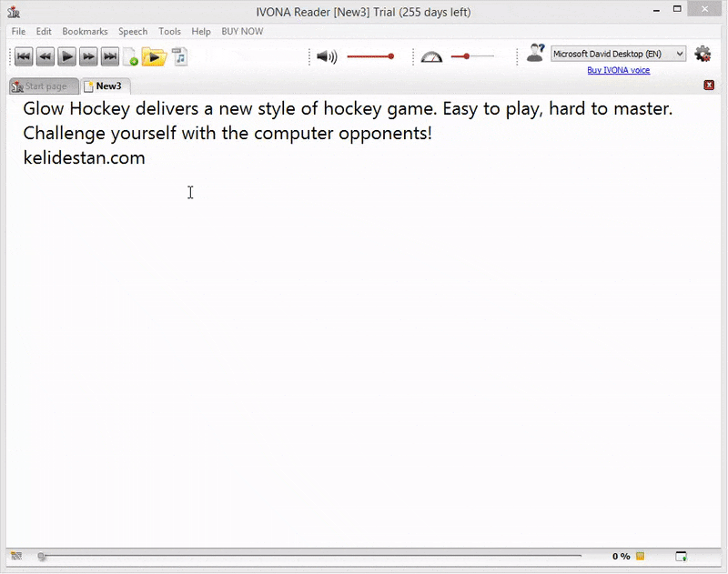Screen dimensions: 728x574
Task: Click the bottom-left status bar icon
Action: (16, 556)
